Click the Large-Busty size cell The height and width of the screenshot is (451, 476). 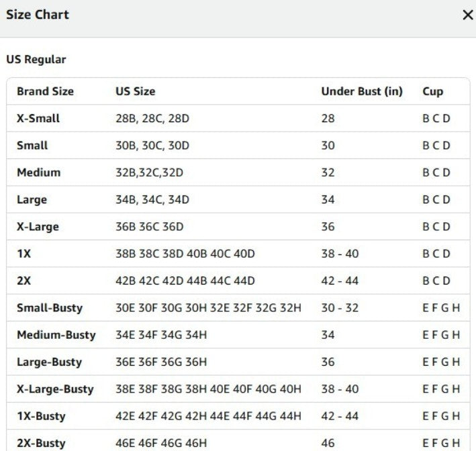pos(50,362)
